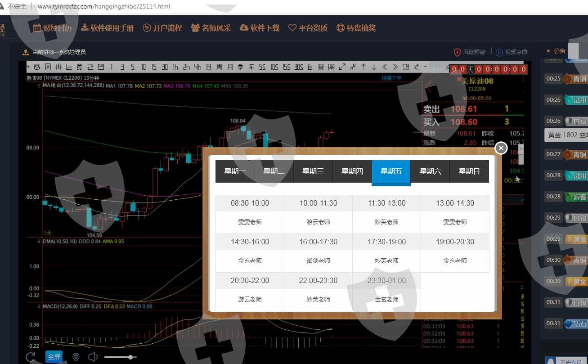Click the 自 custom period toolbar button
Screen dimensions: 588x364
coord(310,67)
